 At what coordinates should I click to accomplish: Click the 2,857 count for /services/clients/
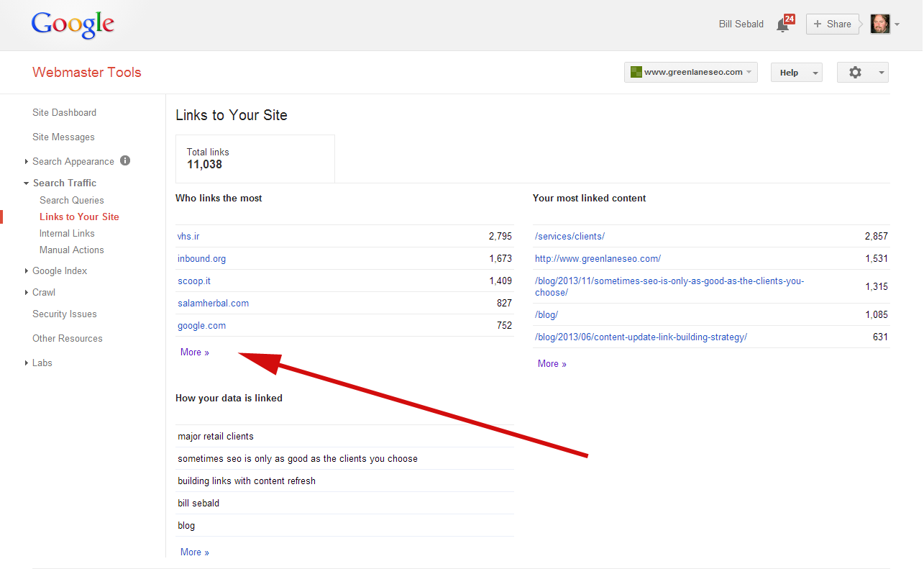click(876, 236)
